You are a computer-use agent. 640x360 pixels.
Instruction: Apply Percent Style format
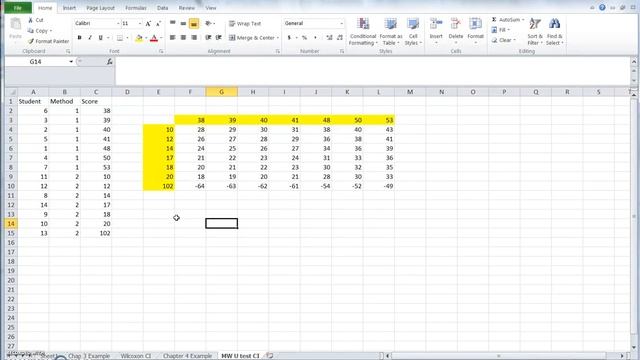click(304, 38)
